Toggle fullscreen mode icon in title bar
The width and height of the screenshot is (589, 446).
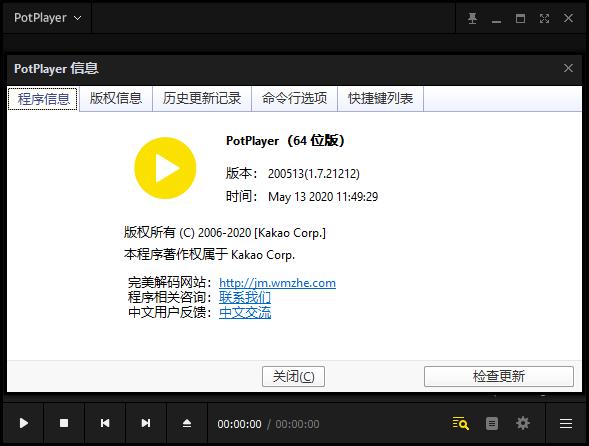pos(544,18)
